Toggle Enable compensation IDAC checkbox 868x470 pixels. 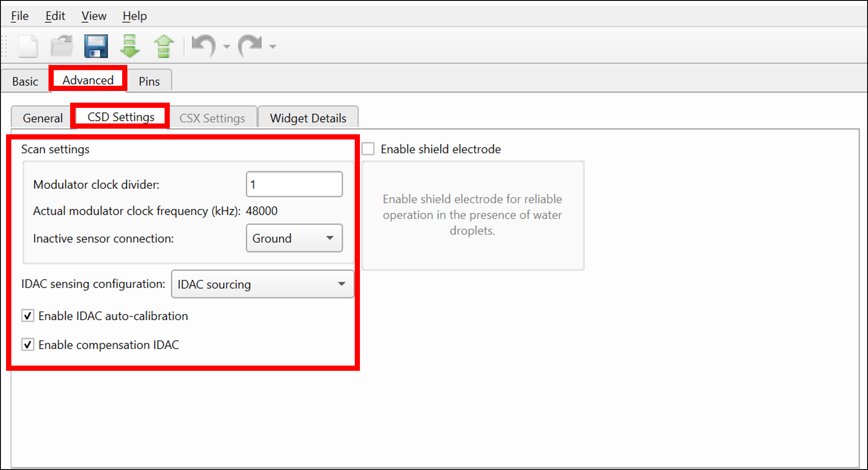[x=27, y=344]
